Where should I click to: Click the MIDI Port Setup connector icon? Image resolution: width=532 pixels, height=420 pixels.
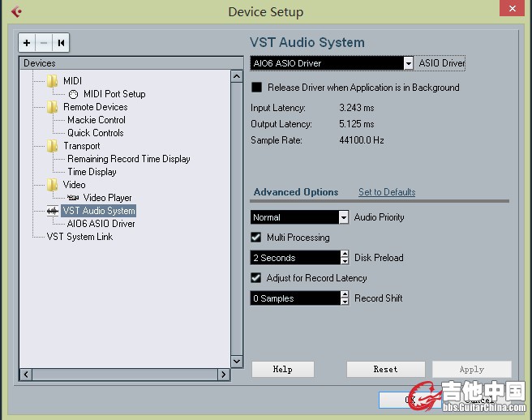(x=73, y=94)
